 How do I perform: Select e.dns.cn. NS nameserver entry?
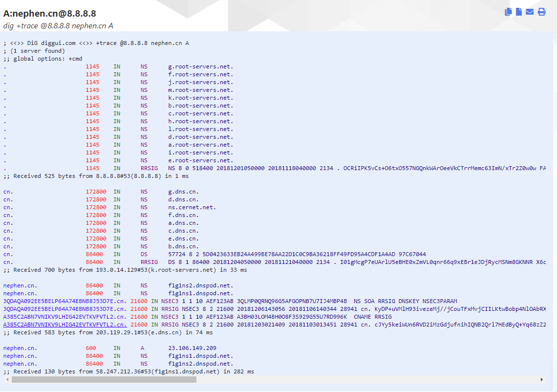pos(183,239)
